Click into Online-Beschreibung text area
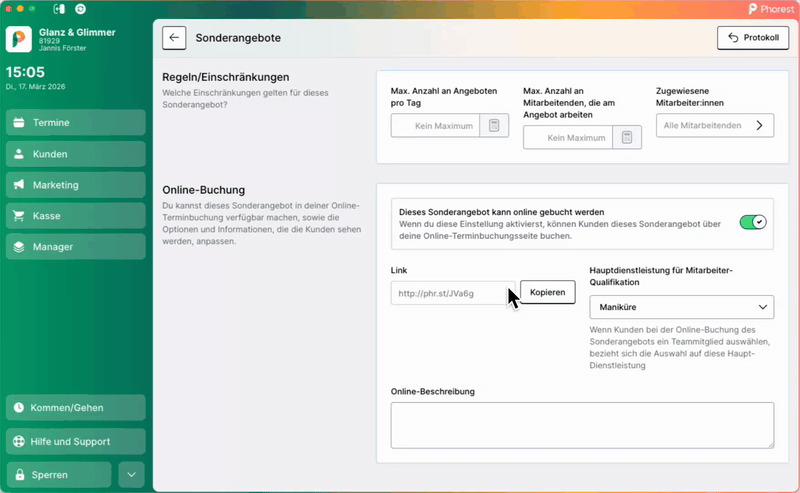Screen dimensions: 800x493 (x=582, y=425)
